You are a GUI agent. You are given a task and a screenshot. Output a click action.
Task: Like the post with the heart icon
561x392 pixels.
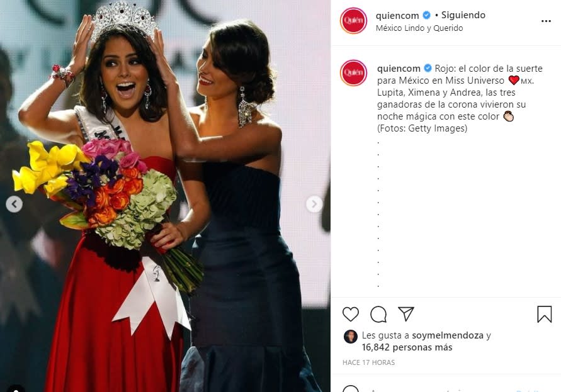pos(350,314)
